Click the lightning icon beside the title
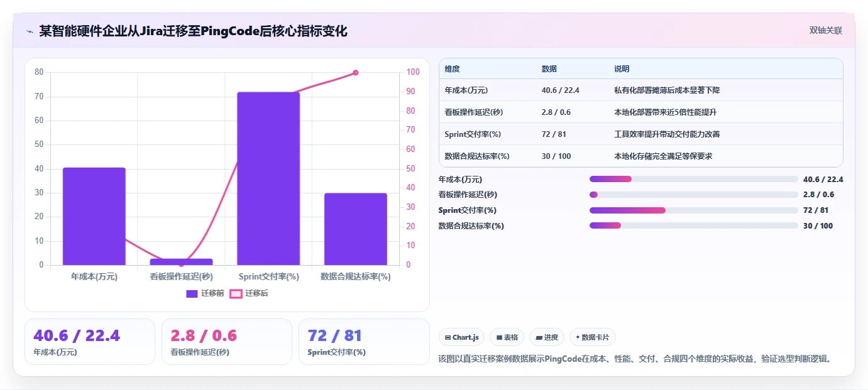The image size is (868, 390). (30, 31)
